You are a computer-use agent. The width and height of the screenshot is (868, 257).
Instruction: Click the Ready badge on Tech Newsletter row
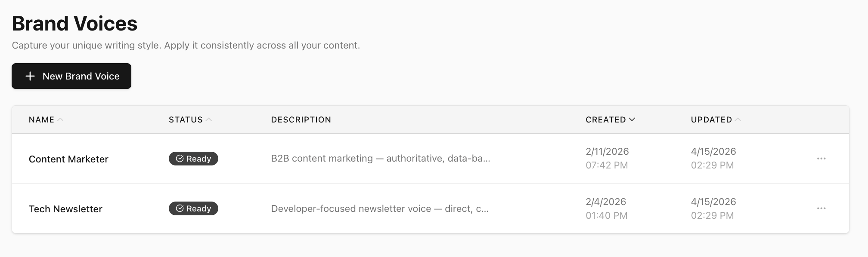click(193, 209)
